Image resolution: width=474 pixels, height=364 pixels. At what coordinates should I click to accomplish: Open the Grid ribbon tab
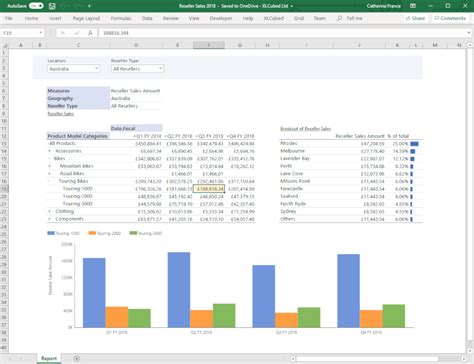coord(299,18)
